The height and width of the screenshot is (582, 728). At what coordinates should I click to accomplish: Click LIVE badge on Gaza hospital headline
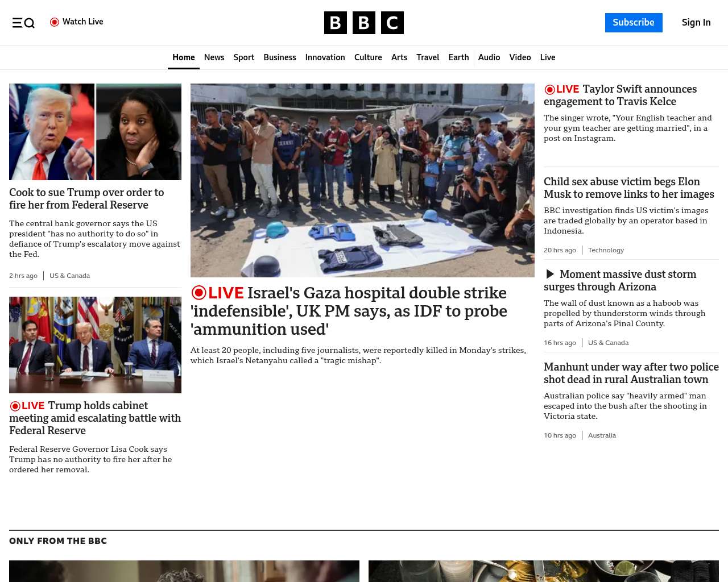click(217, 293)
